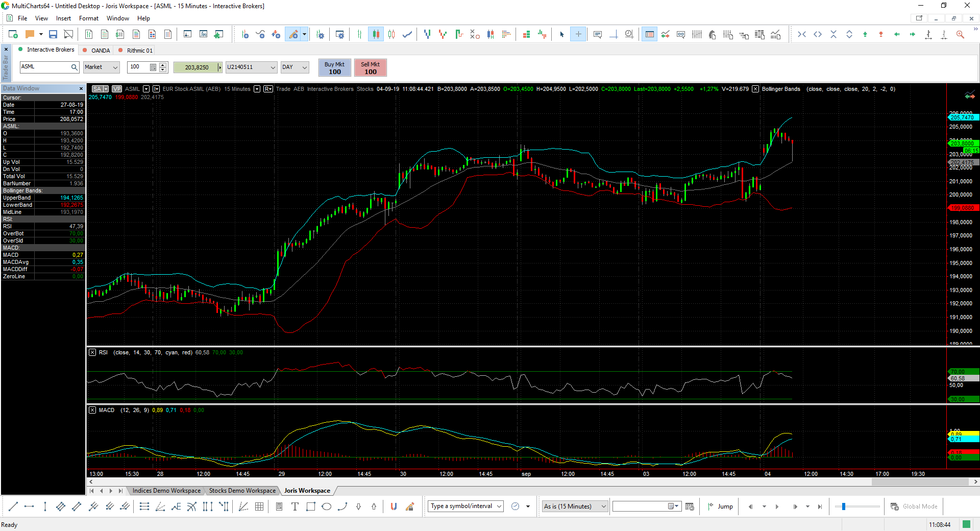Screen dimensions: 980x531
Task: Click the Data Window toggle icon in toolbar
Action: tap(649, 34)
